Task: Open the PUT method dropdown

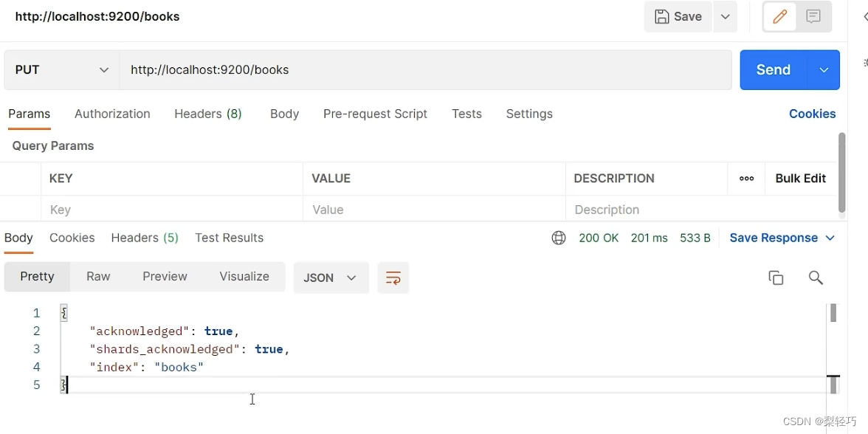Action: coord(62,70)
